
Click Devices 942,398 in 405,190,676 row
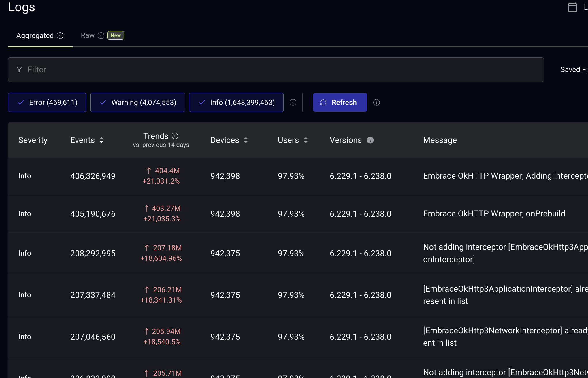(225, 214)
